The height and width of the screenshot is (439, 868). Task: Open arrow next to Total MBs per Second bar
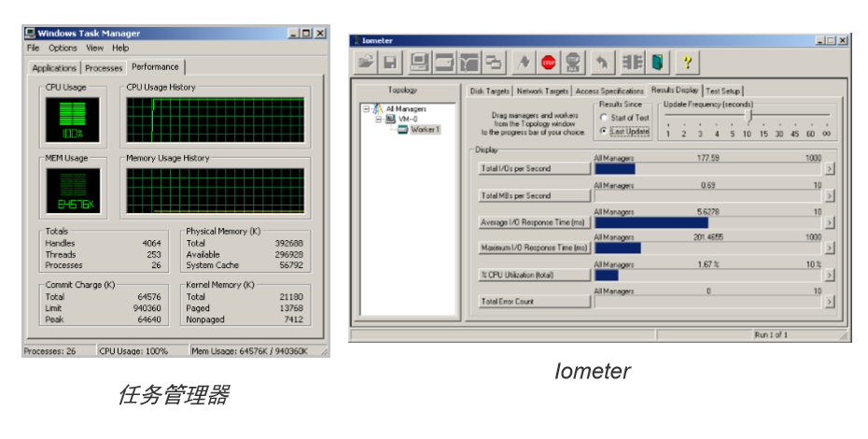pyautogui.click(x=829, y=195)
